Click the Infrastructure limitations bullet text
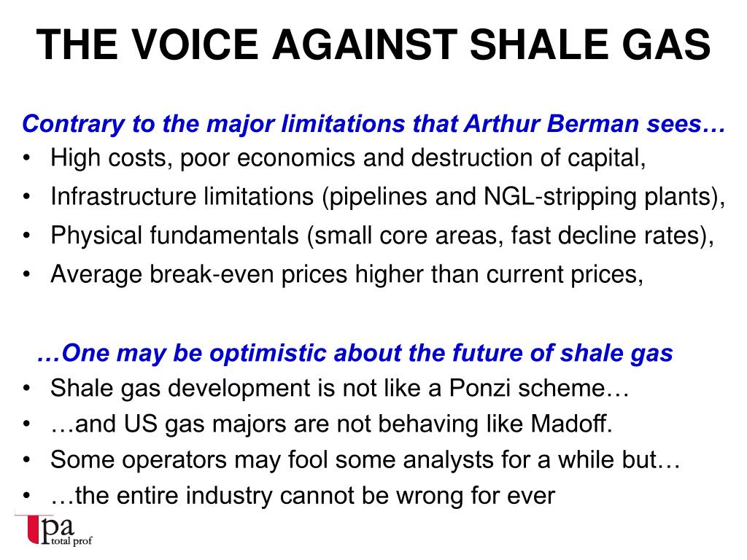747x560 pixels. point(388,197)
